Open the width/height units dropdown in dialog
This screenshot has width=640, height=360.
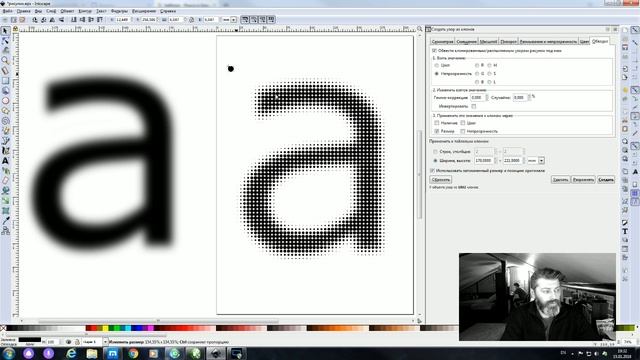pyautogui.click(x=541, y=160)
